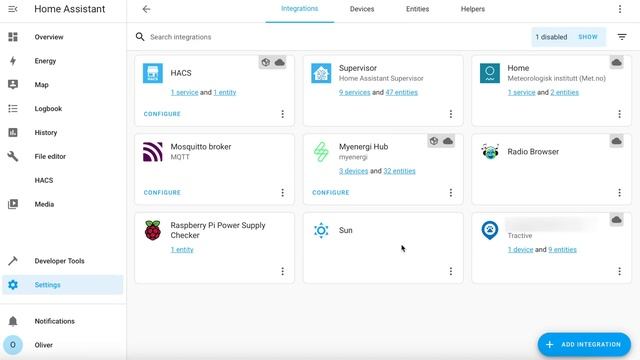Image resolution: width=640 pixels, height=360 pixels.
Task: Open the History chart icon
Action: click(x=13, y=132)
